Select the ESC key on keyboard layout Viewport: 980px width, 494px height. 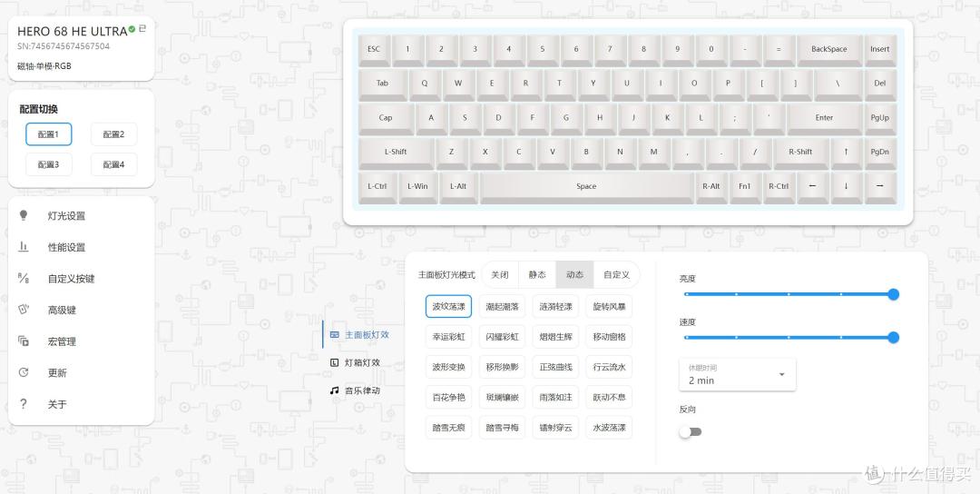374,51
